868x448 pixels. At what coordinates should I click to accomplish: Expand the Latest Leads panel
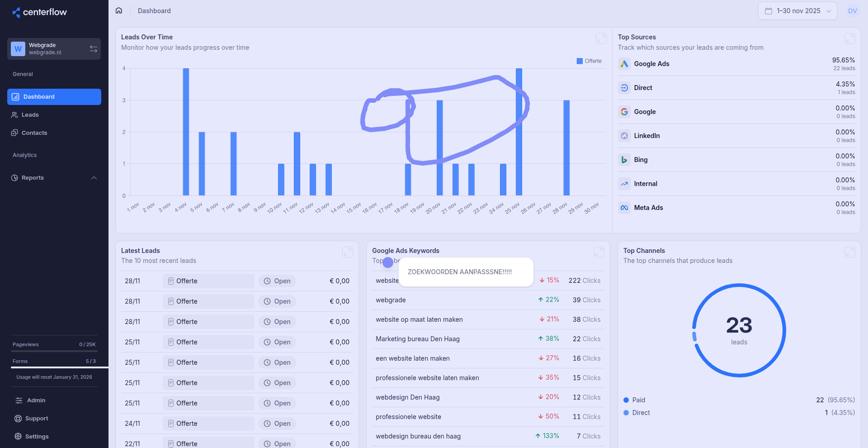pyautogui.click(x=347, y=252)
